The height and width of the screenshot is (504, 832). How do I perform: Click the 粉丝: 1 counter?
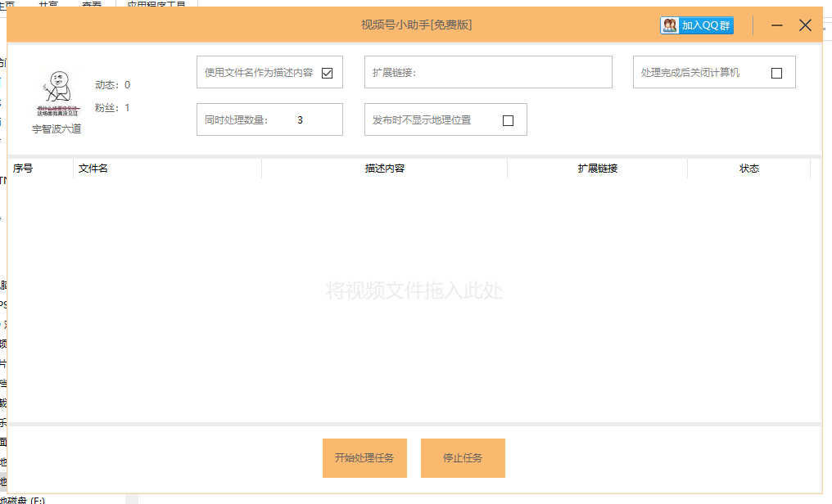(112, 107)
